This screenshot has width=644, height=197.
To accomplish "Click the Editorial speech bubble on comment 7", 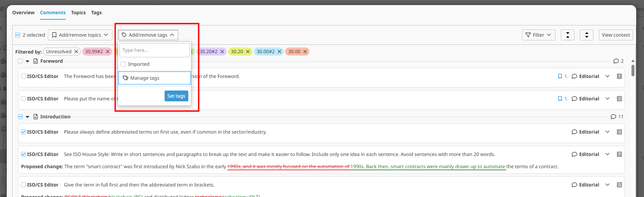I will (574, 154).
